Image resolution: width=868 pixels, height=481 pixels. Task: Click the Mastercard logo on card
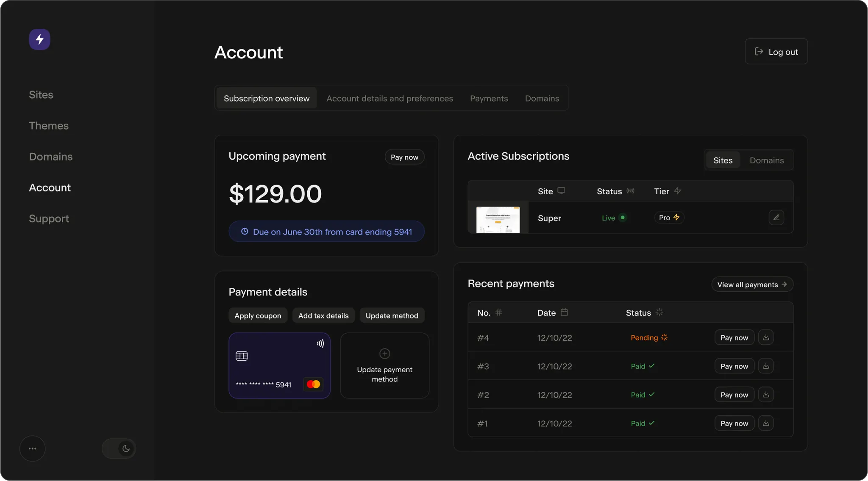tap(313, 384)
